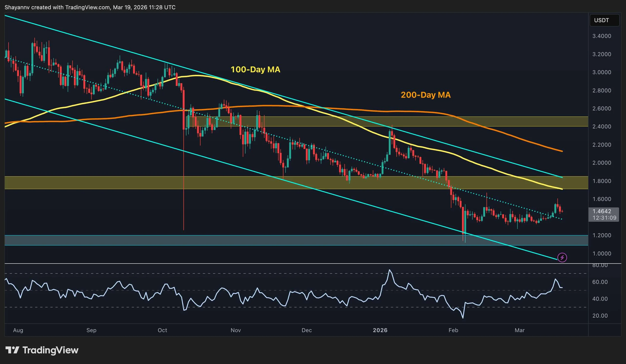Select the Aug label on the time axis
The width and height of the screenshot is (626, 364).
18,331
